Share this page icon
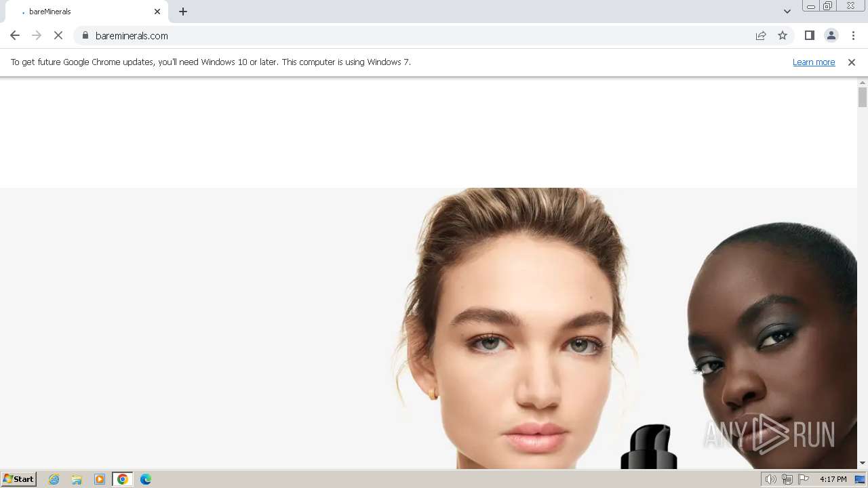This screenshot has width=868, height=488. pos(761,36)
